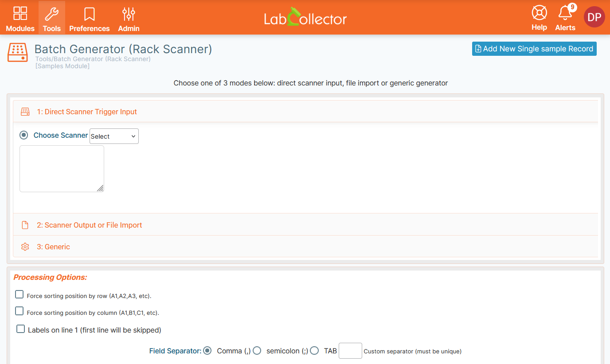Click the rack scanner icon beside the title
The height and width of the screenshot is (364, 610).
pyautogui.click(x=18, y=53)
